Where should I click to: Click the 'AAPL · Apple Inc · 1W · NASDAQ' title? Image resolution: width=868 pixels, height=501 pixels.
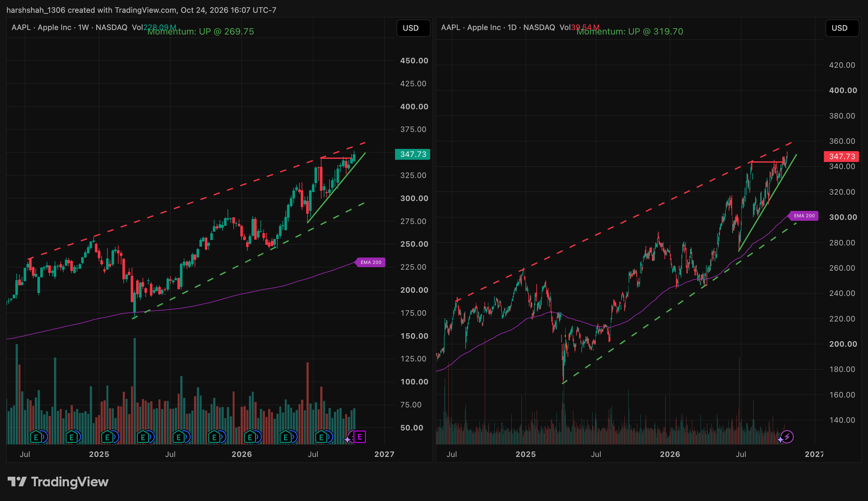click(70, 27)
